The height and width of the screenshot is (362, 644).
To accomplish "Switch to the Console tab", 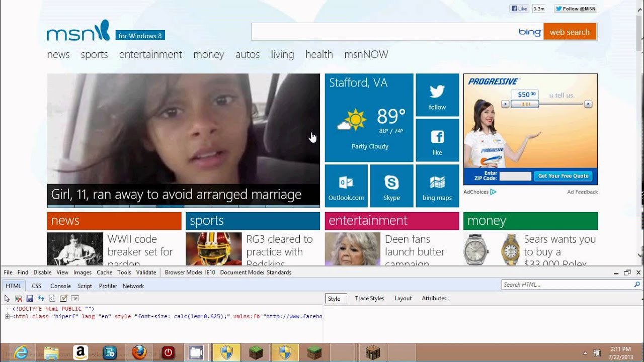I will tap(60, 286).
